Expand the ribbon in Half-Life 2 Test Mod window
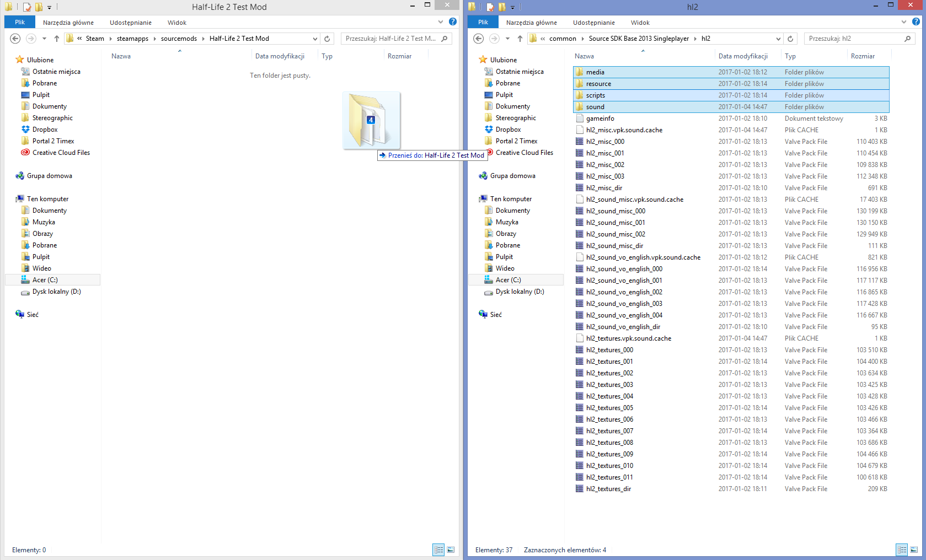 point(441,22)
